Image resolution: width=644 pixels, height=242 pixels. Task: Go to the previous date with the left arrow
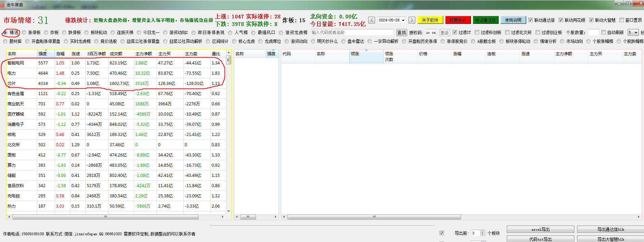pyautogui.click(x=372, y=20)
